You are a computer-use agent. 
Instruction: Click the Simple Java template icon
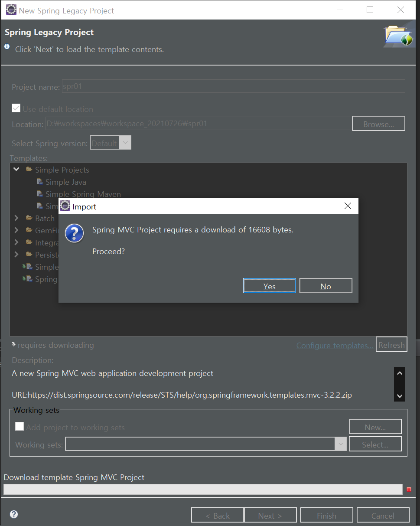click(x=40, y=182)
